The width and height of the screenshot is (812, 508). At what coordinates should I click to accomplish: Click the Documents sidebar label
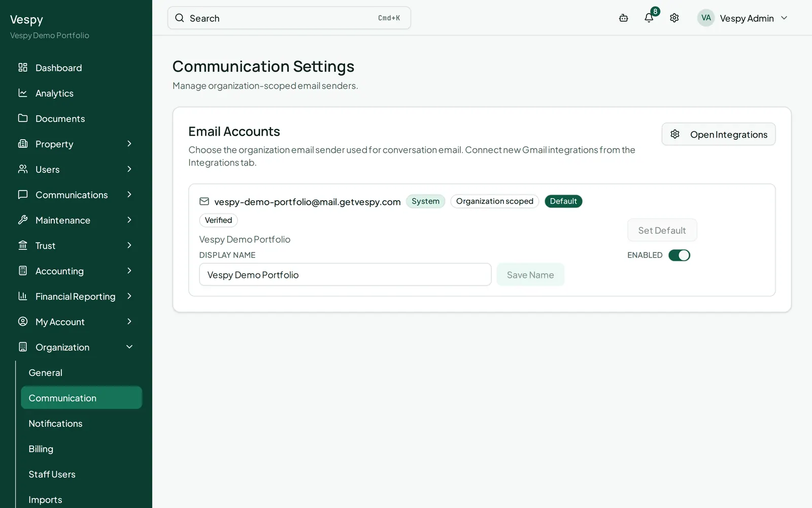coord(60,118)
